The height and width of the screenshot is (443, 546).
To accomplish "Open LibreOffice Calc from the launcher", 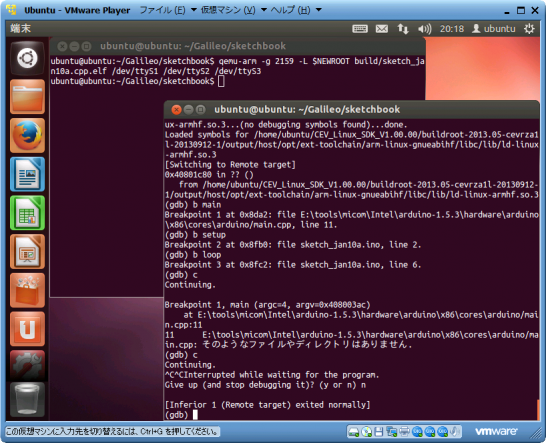I will click(x=27, y=213).
